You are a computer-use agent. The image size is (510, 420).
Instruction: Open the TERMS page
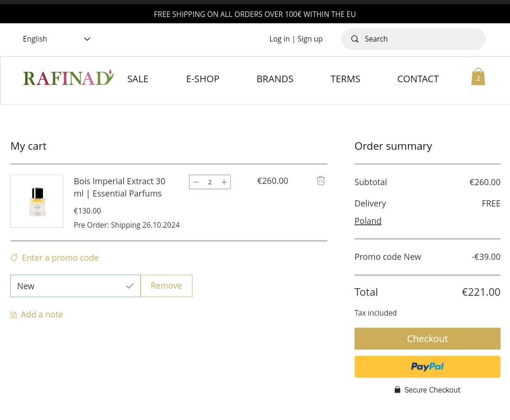[345, 79]
